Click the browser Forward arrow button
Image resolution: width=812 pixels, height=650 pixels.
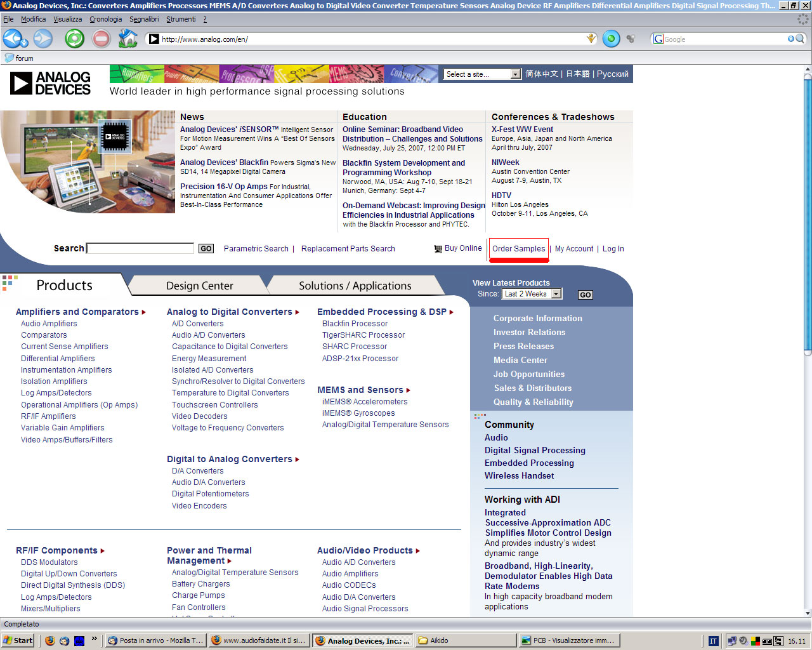[x=43, y=39]
